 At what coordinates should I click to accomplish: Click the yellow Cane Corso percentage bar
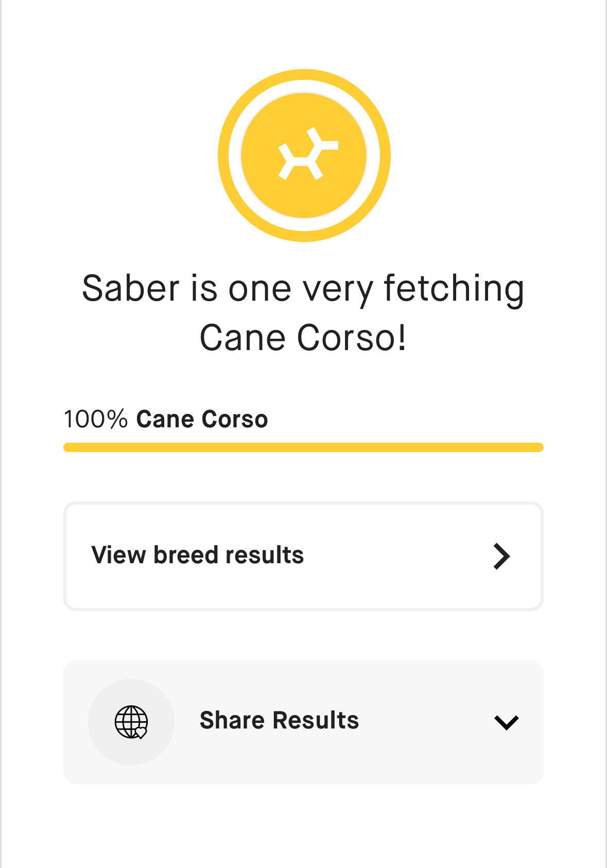(303, 447)
